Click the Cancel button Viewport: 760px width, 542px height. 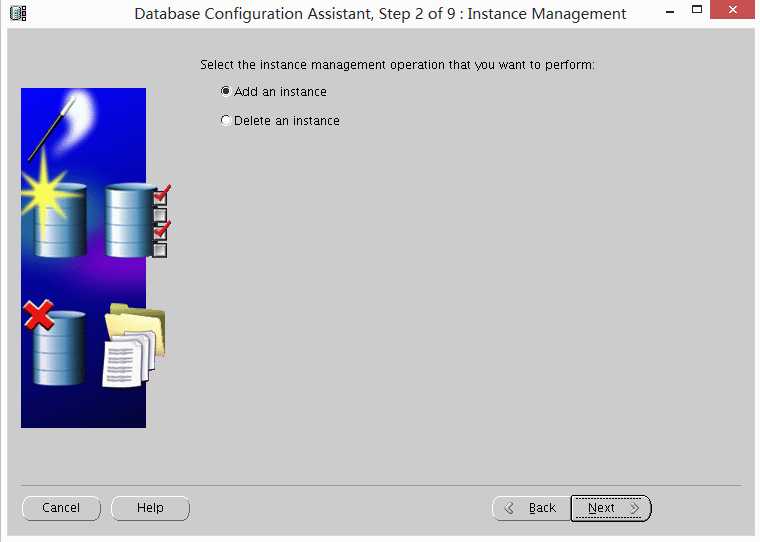point(61,508)
